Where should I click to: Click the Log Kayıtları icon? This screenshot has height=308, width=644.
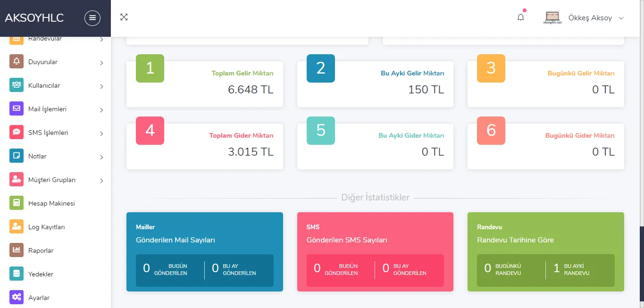17,227
